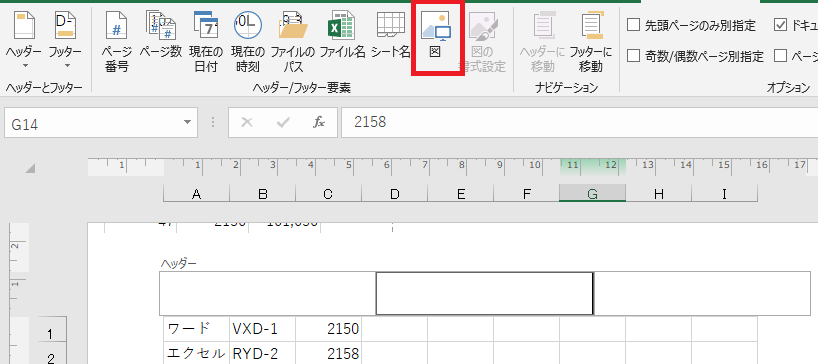Click フッターに移動 go to footer
The width and height of the screenshot is (818, 364).
pos(591,42)
